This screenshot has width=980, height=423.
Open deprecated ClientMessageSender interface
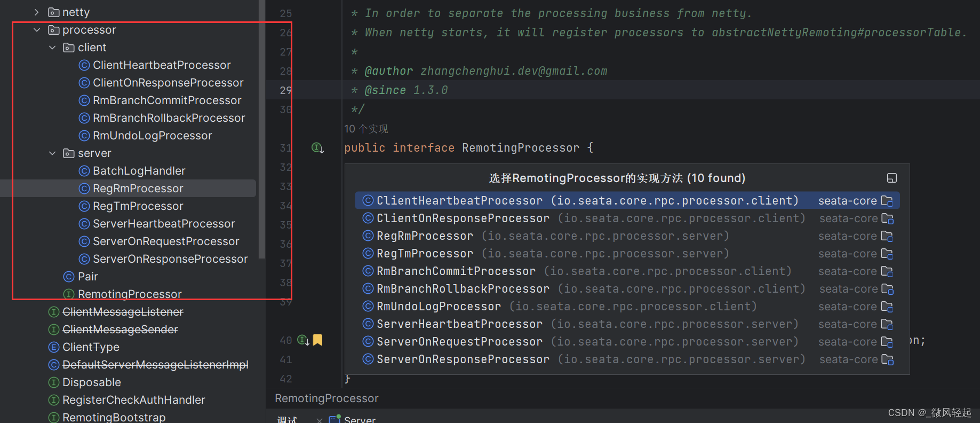pyautogui.click(x=120, y=330)
